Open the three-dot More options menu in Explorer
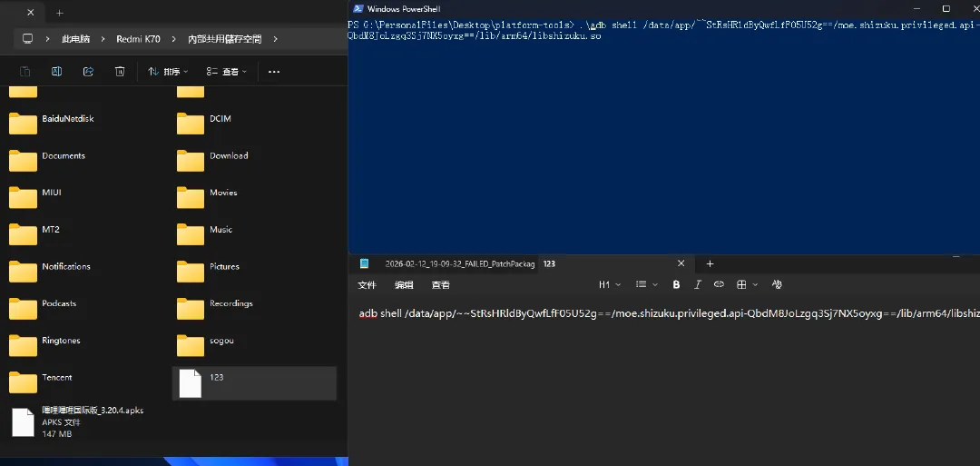 coord(274,71)
